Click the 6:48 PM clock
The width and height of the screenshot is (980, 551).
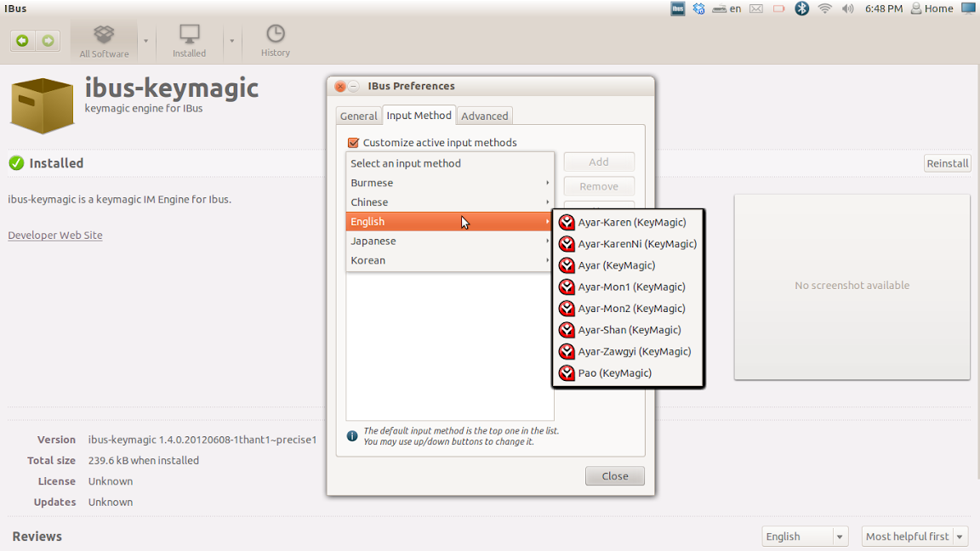pyautogui.click(x=884, y=9)
